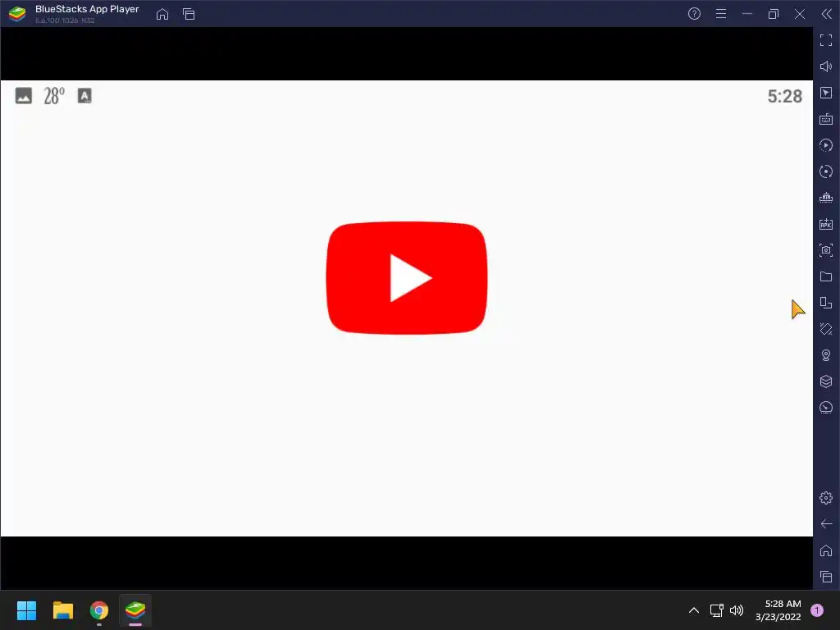Click the BlueStacks home icon in title bar
Viewport: 840px width, 630px height.
162,14
